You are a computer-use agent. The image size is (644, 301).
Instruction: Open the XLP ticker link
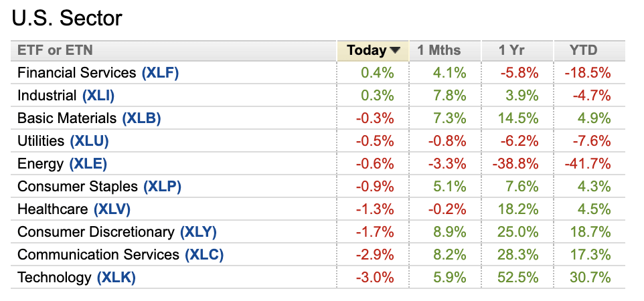[x=161, y=187]
